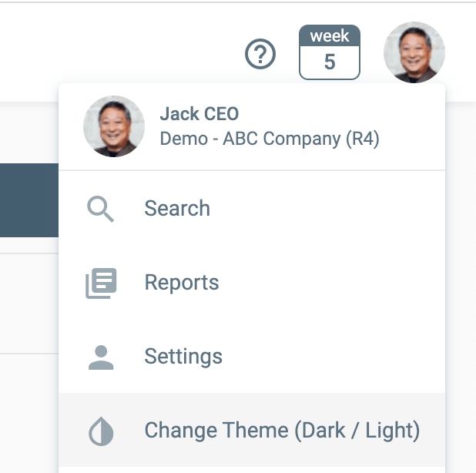Click the "week" header of calendar badge
The image size is (476, 473).
tap(330, 36)
